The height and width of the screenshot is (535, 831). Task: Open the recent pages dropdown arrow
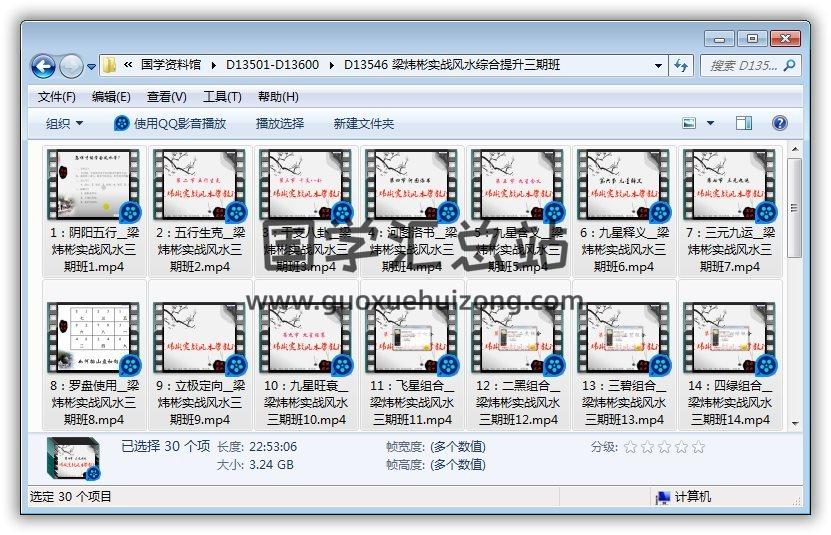click(x=92, y=67)
